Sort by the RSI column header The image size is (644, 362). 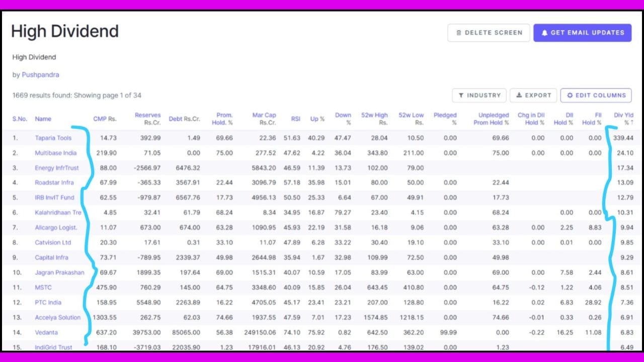(x=295, y=119)
